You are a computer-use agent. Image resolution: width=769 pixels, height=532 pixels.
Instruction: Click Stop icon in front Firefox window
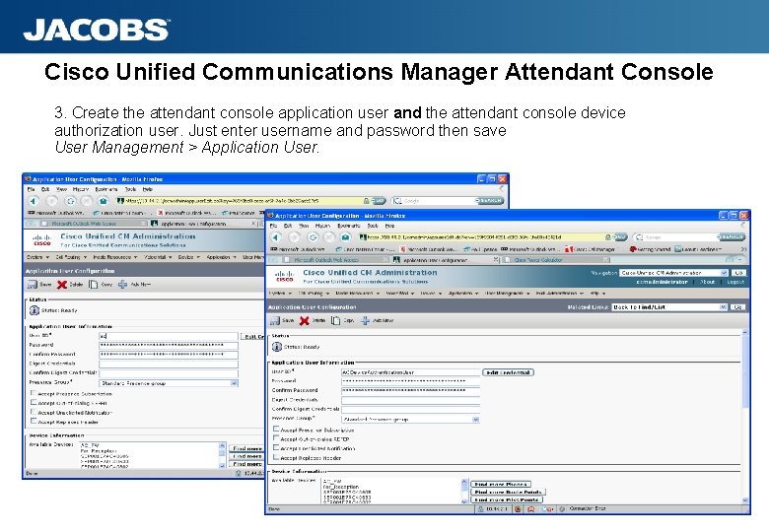tap(329, 237)
